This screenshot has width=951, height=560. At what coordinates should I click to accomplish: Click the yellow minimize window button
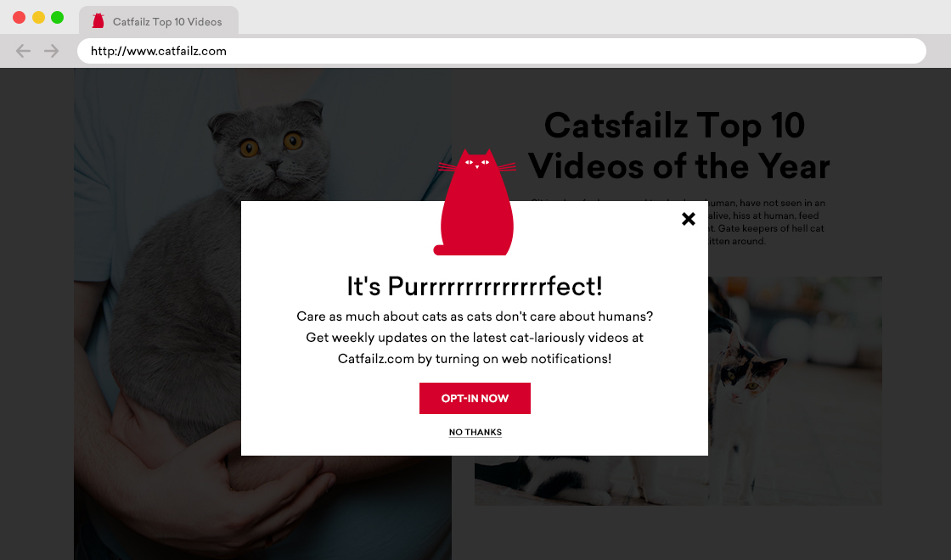38,17
